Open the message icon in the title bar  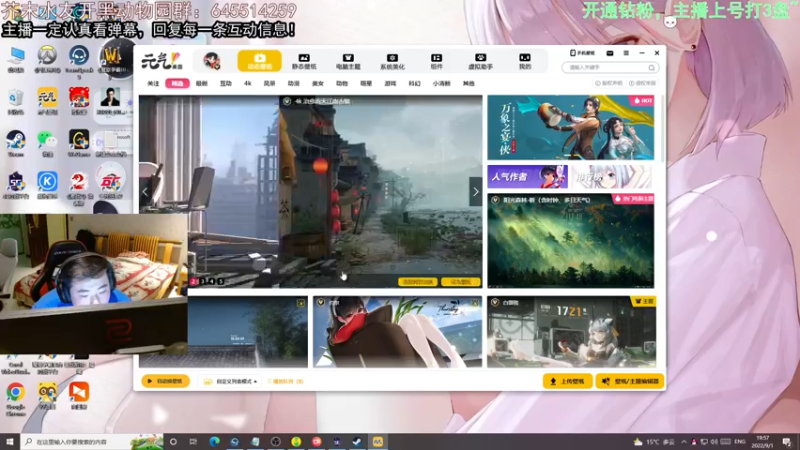click(610, 53)
